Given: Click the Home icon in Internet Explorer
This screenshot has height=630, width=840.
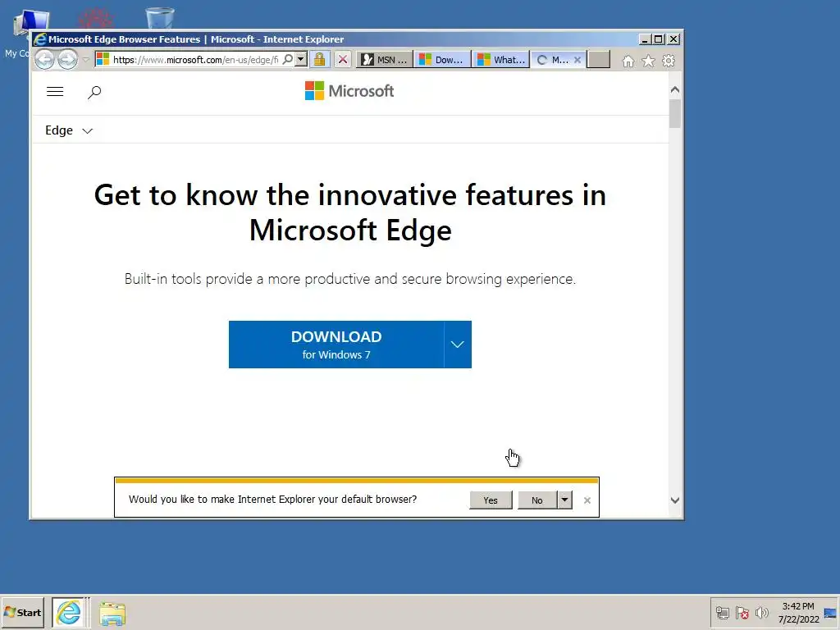Looking at the screenshot, I should (x=628, y=61).
